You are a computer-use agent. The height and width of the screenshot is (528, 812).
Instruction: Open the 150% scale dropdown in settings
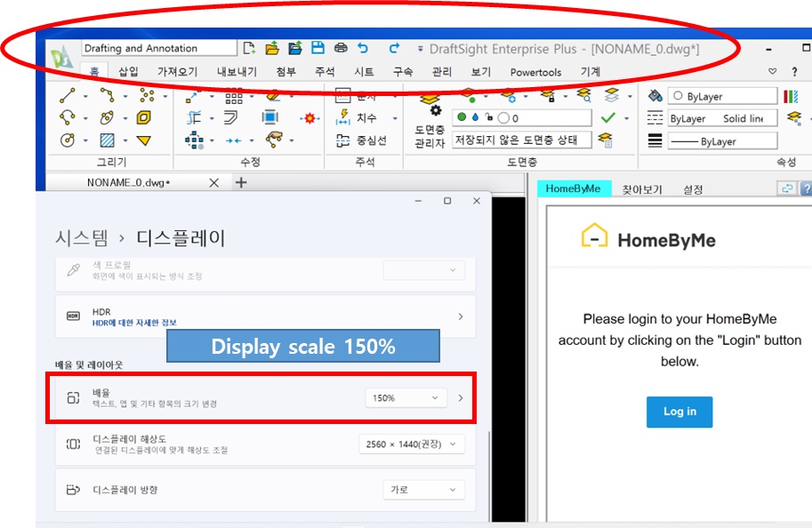point(406,397)
